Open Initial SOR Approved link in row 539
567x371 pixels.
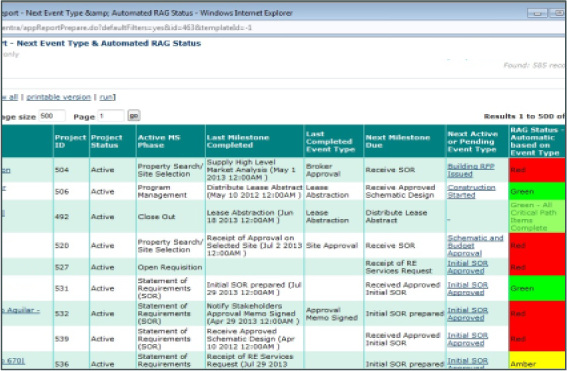pos(468,339)
